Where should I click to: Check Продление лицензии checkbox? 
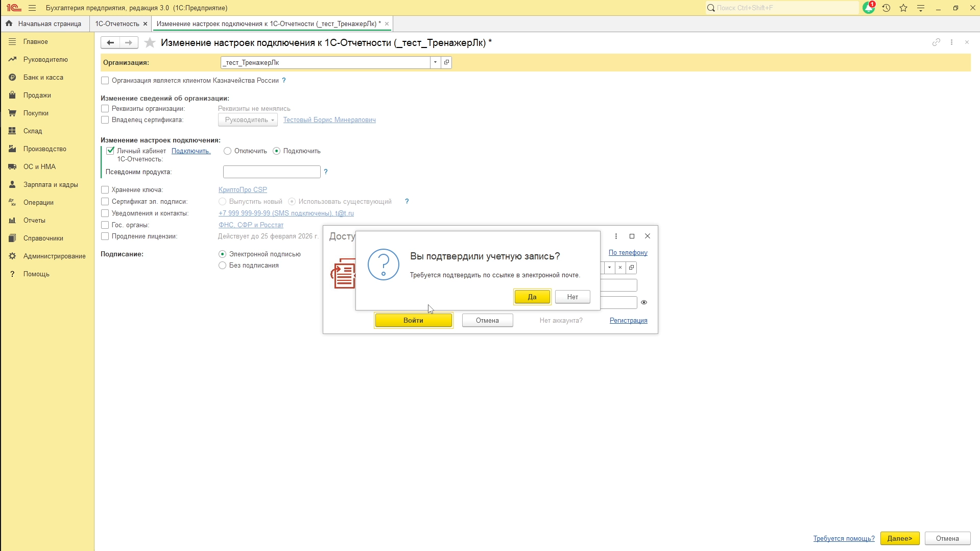pyautogui.click(x=105, y=236)
